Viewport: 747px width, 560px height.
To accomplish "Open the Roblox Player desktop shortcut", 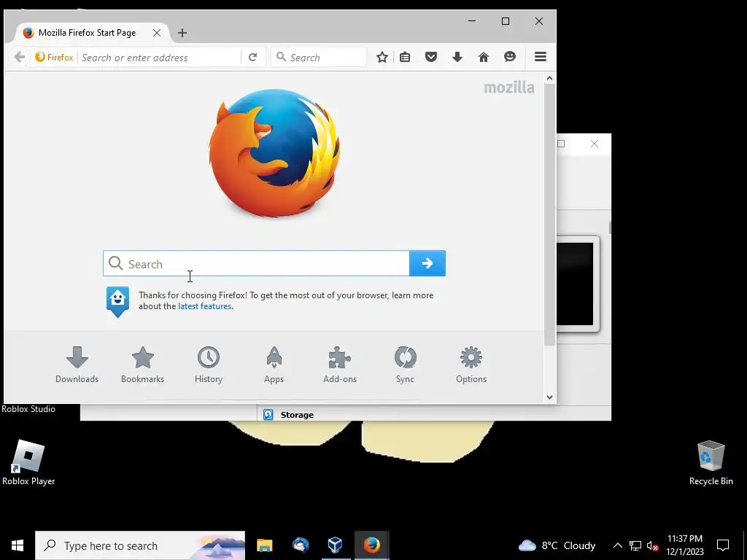I will pos(28,463).
